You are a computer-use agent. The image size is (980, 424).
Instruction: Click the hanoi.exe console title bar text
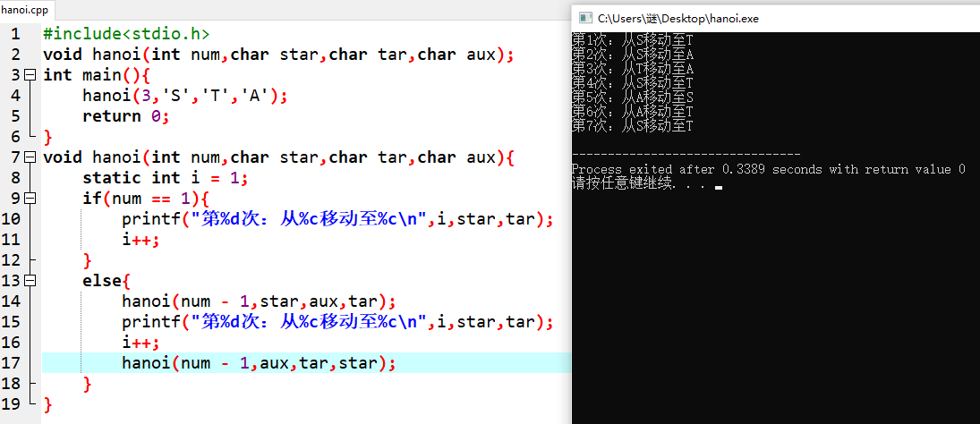pyautogui.click(x=678, y=18)
